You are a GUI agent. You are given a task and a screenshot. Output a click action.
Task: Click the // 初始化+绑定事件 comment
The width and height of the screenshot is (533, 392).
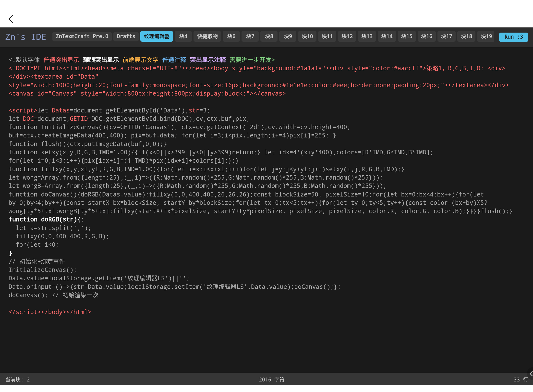click(x=37, y=261)
